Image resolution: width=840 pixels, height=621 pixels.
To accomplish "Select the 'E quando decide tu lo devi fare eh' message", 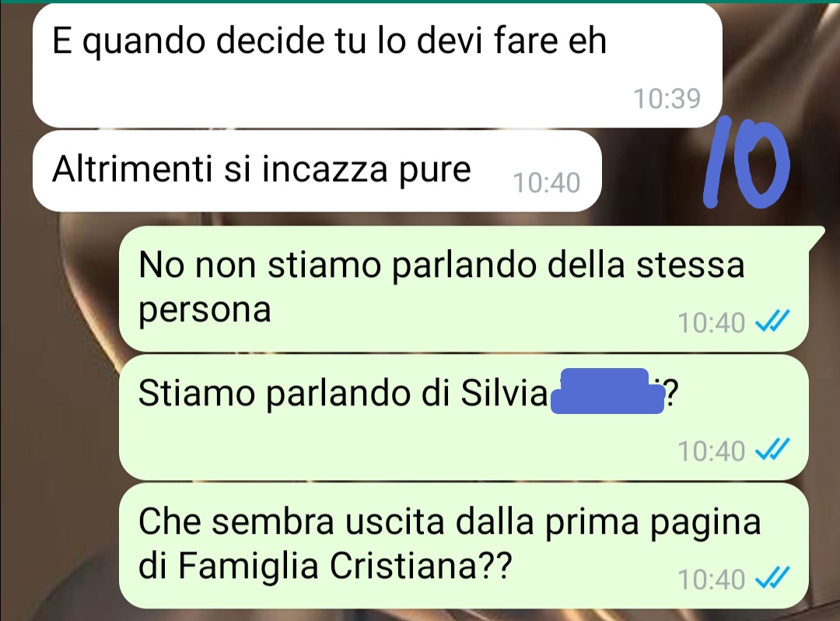I will 377,65.
